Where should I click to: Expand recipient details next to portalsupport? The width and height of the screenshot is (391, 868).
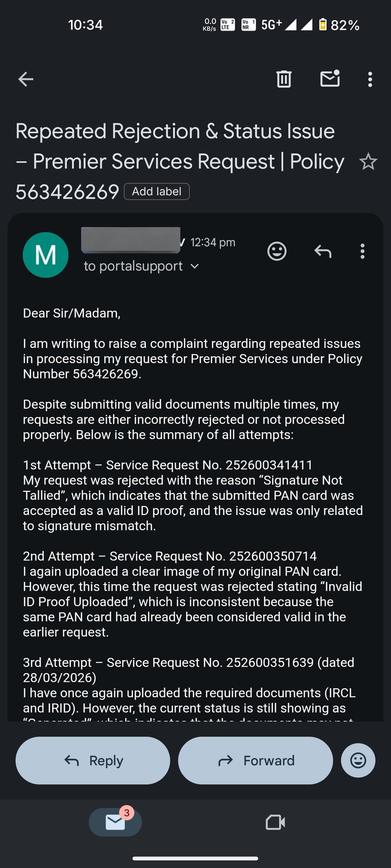point(195,266)
